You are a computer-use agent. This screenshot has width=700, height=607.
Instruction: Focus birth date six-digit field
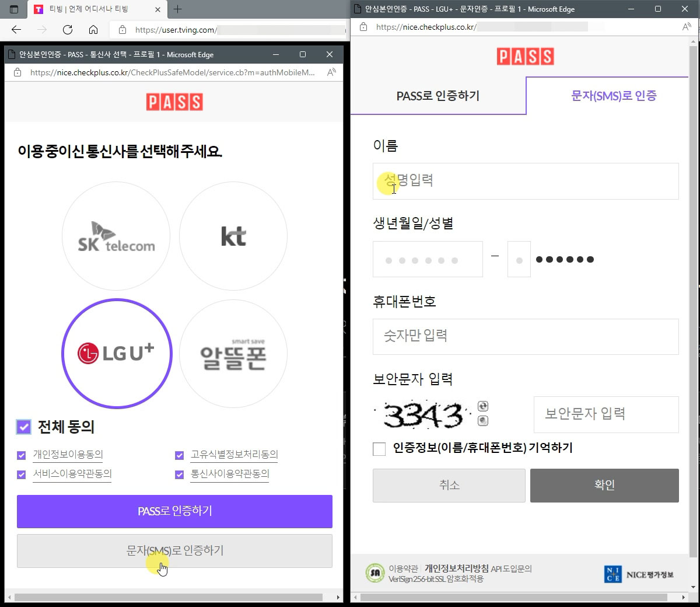pyautogui.click(x=428, y=259)
